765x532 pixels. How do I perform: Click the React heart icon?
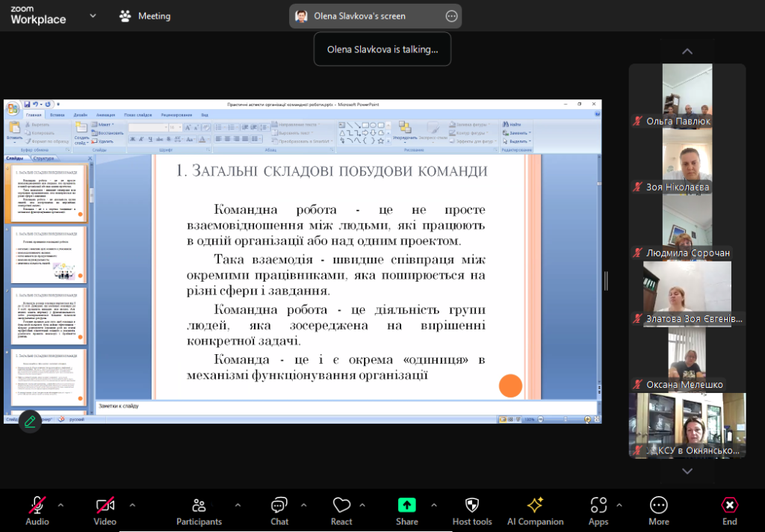341,505
